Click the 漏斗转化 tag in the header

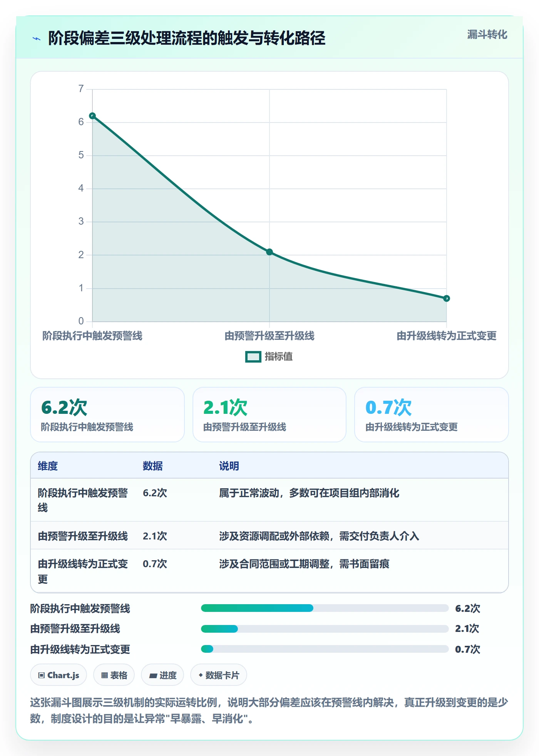point(487,35)
